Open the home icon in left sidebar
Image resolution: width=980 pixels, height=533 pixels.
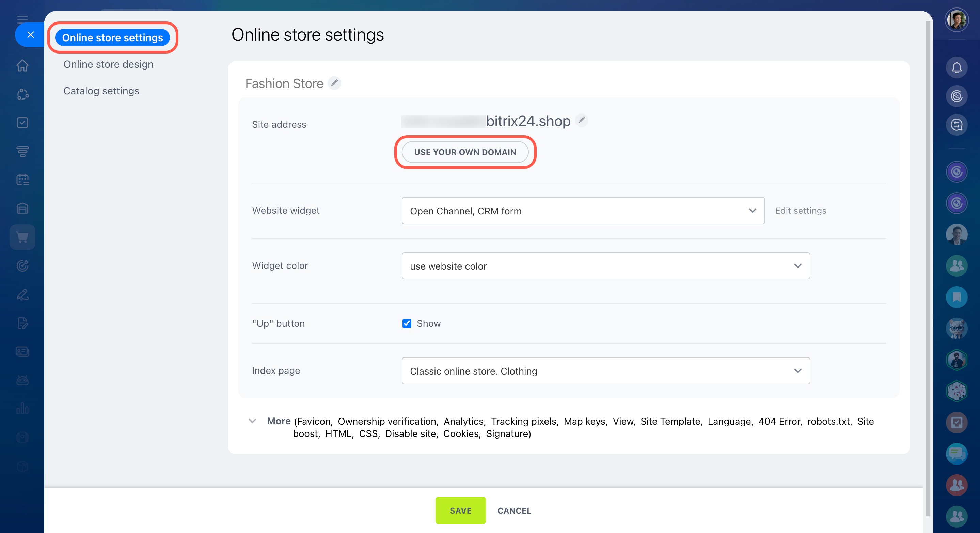[x=22, y=65]
